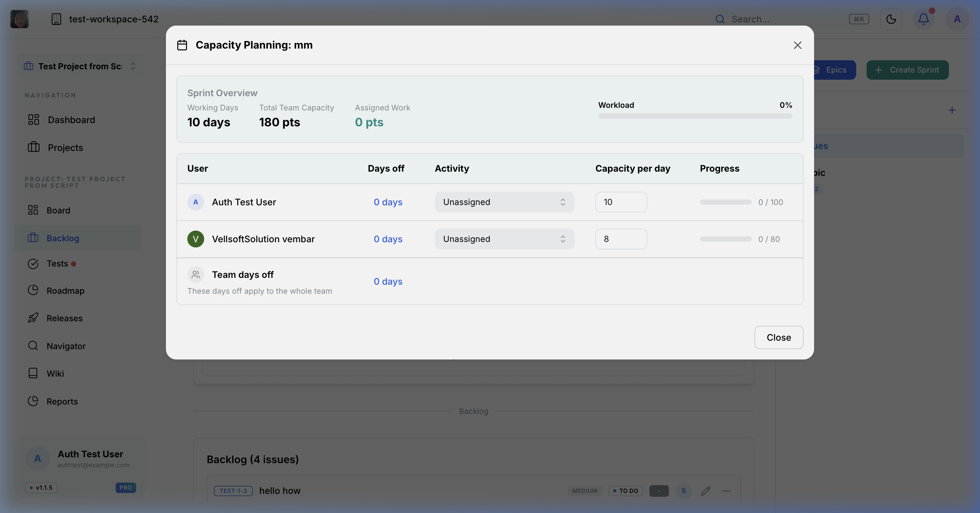The image size is (980, 513).
Task: Open Projects in the navigation sidebar
Action: pyautogui.click(x=78, y=148)
